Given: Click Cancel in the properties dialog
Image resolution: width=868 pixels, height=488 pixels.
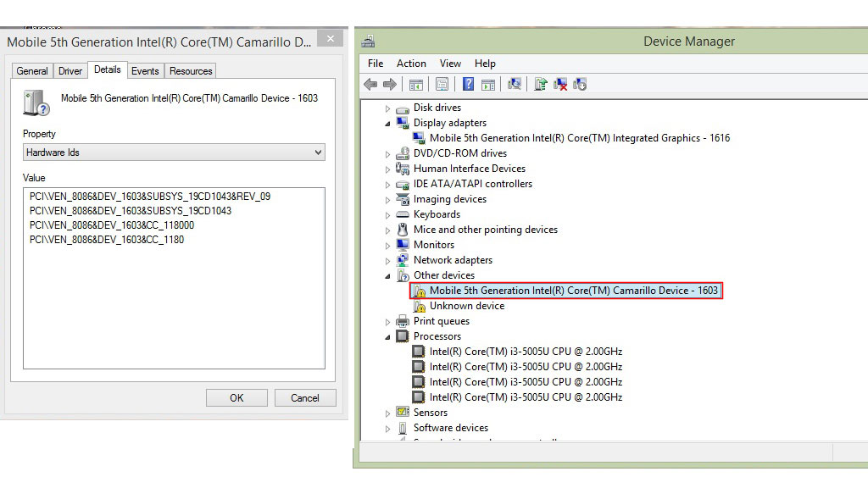Looking at the screenshot, I should coord(305,398).
